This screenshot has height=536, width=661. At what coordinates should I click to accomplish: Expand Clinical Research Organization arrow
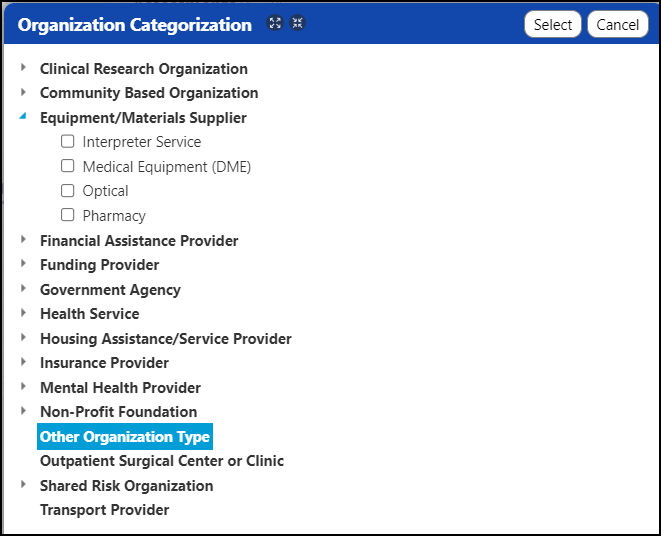23,67
